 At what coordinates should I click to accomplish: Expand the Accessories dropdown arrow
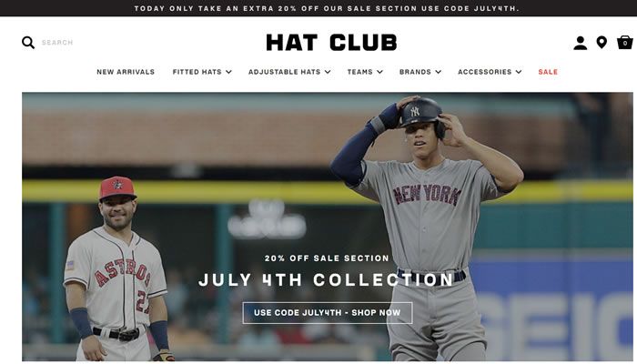[519, 72]
